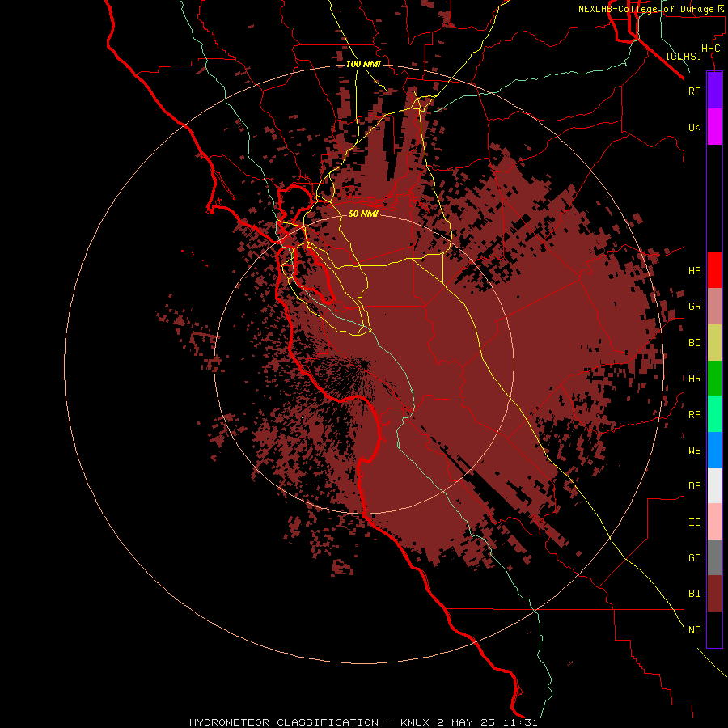Screen dimensions: 728x728
Task: Click the HR legend label
Action: (x=694, y=379)
